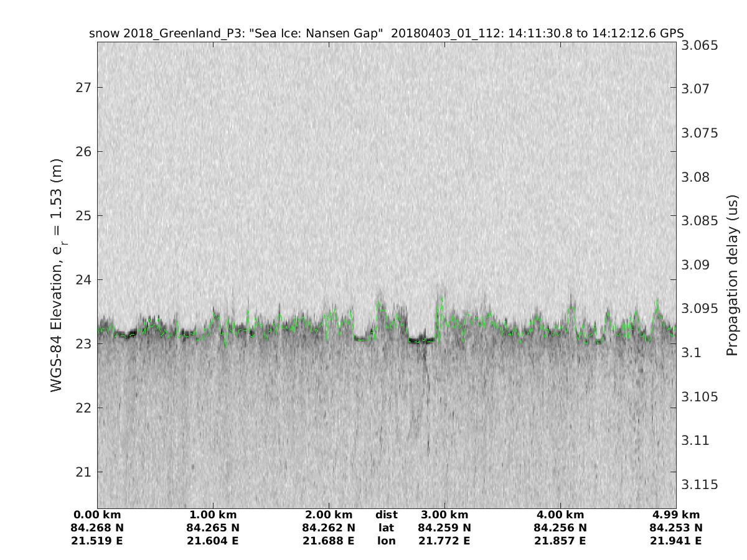Click the 23 elevation tick label
The image size is (747, 560).
coord(82,343)
